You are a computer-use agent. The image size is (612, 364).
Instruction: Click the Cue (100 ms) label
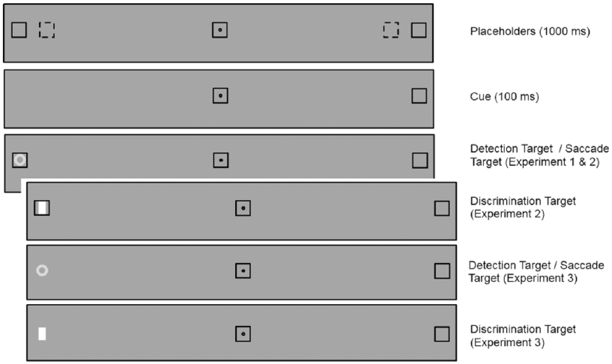(504, 96)
